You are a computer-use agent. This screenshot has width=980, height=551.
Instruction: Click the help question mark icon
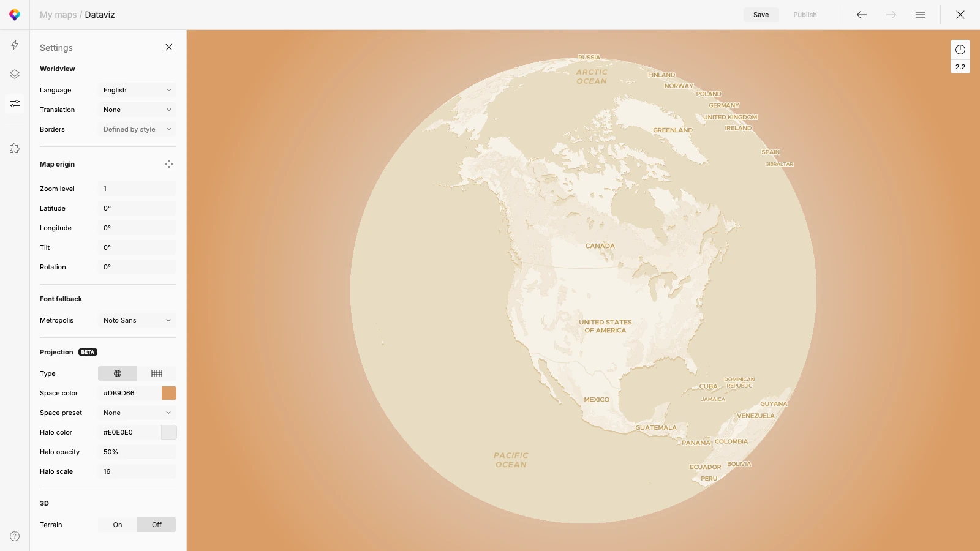pyautogui.click(x=15, y=536)
